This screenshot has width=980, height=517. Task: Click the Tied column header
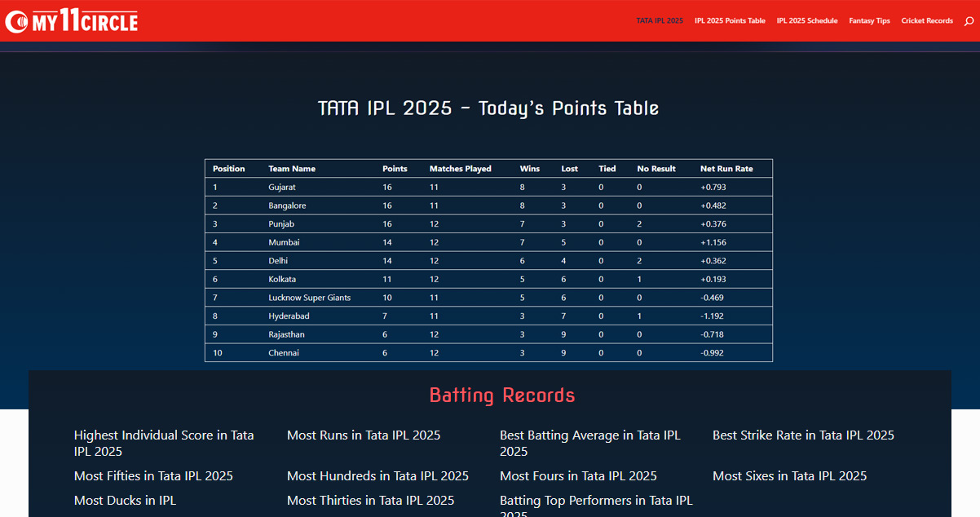coord(607,169)
